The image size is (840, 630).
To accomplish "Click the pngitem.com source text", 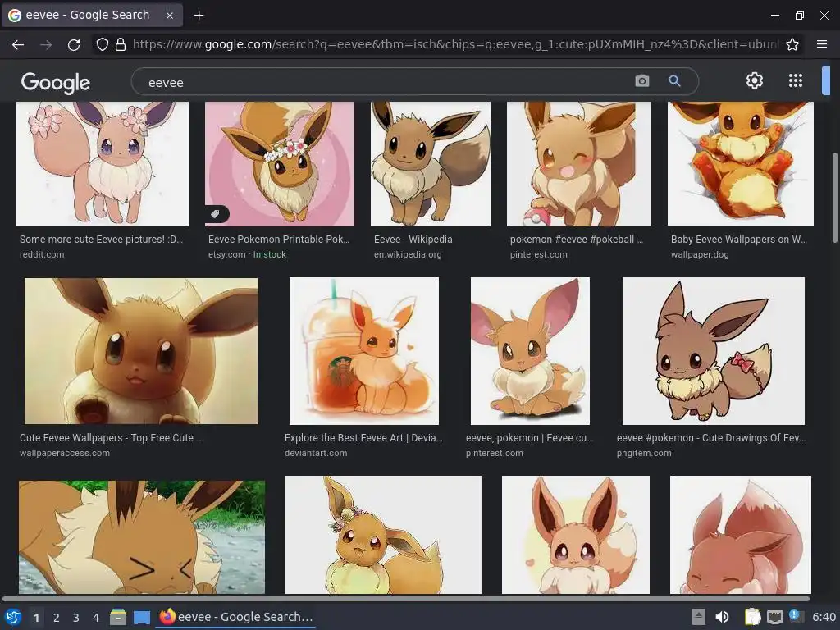I will click(644, 453).
